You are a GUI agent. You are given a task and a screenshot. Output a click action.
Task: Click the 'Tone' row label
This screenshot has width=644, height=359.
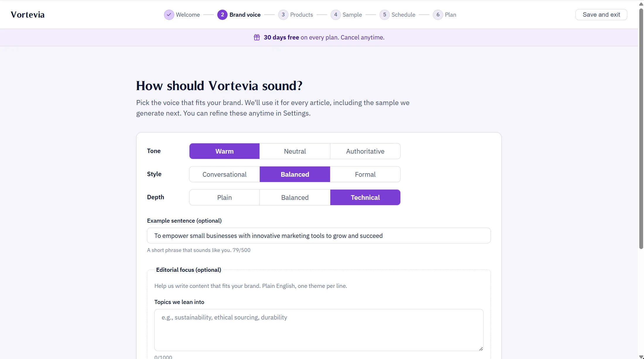click(x=154, y=151)
